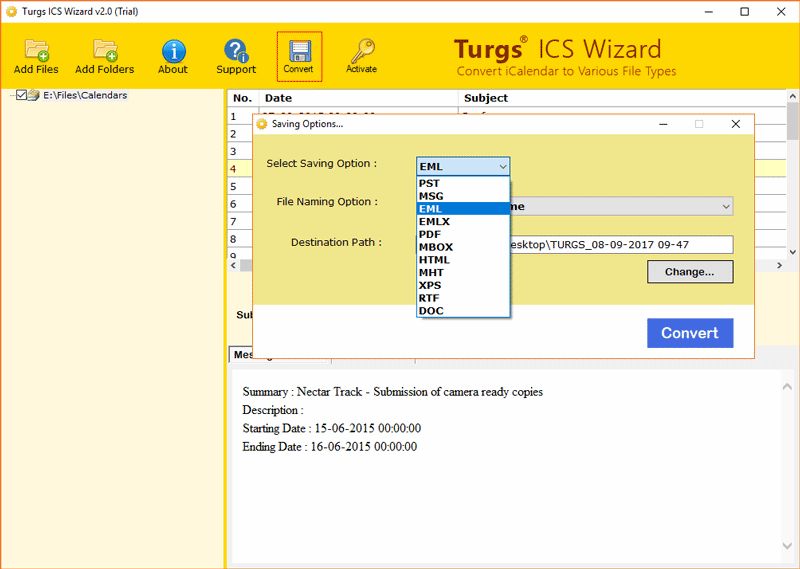Screen dimensions: 800x569
Task: Click the Saving Options dialog title icon
Action: pos(262,124)
